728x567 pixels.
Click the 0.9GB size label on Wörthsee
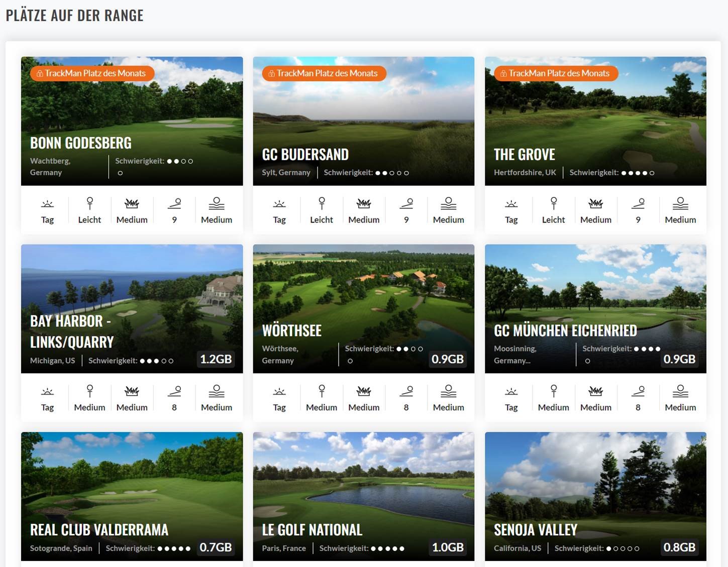[x=448, y=359]
